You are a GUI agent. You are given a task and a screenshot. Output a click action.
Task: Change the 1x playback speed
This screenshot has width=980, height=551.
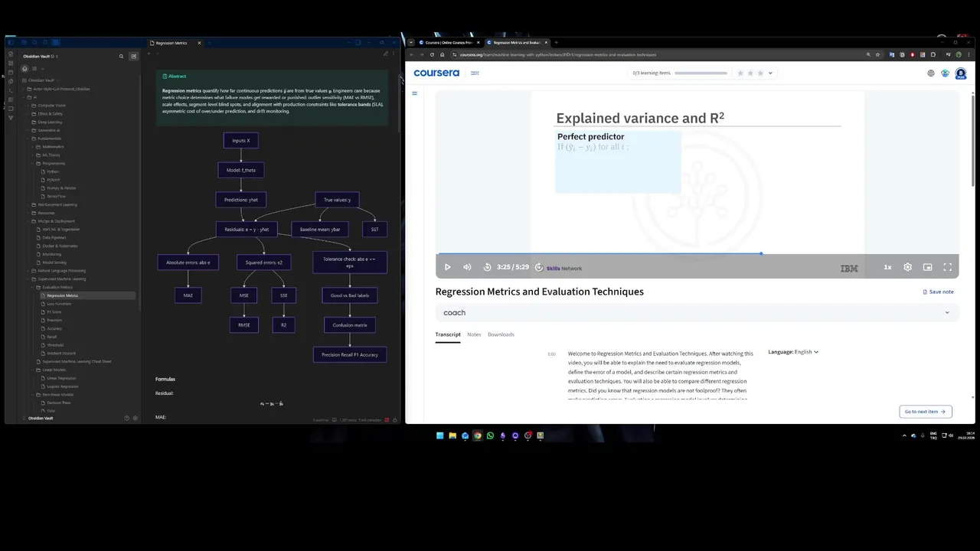pyautogui.click(x=887, y=267)
